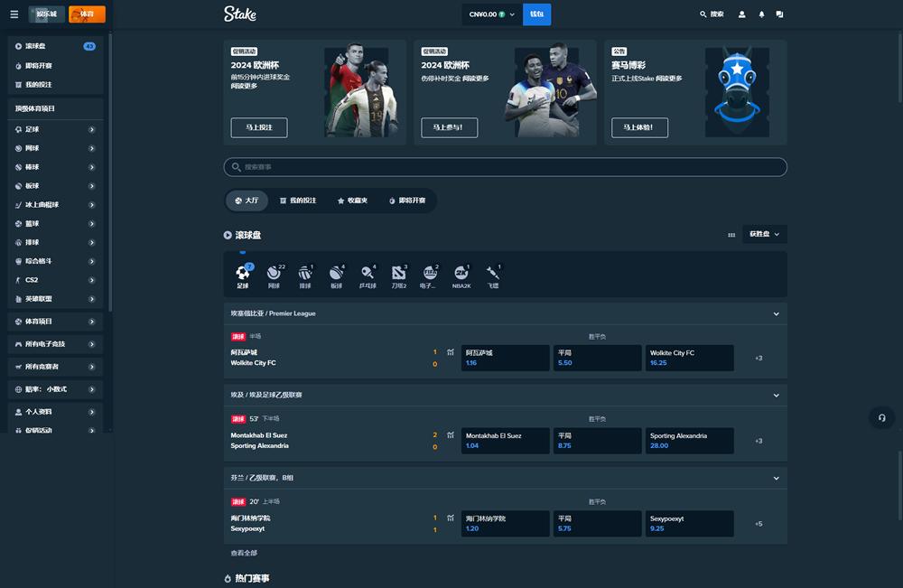Bet on Wolkite City FC at 16.25

click(x=689, y=358)
